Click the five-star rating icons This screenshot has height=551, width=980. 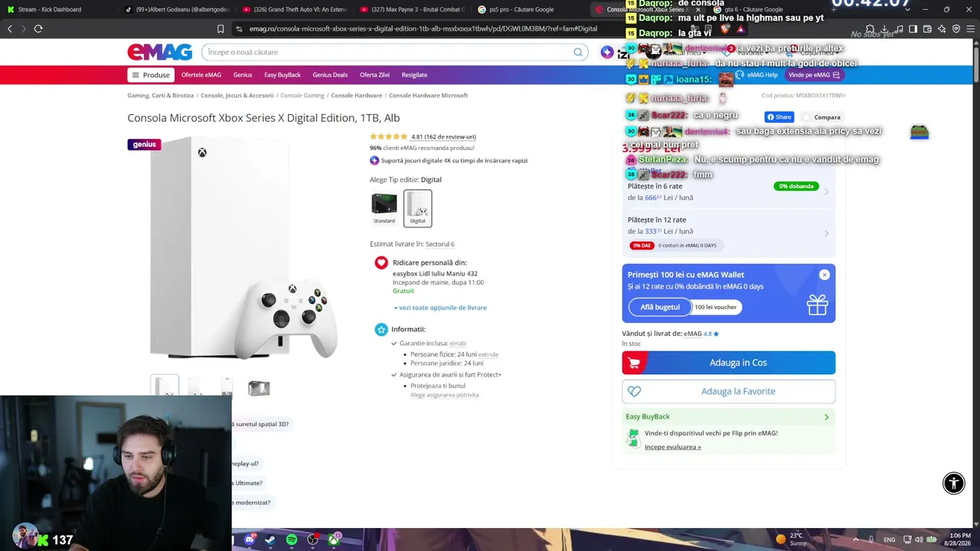point(389,137)
